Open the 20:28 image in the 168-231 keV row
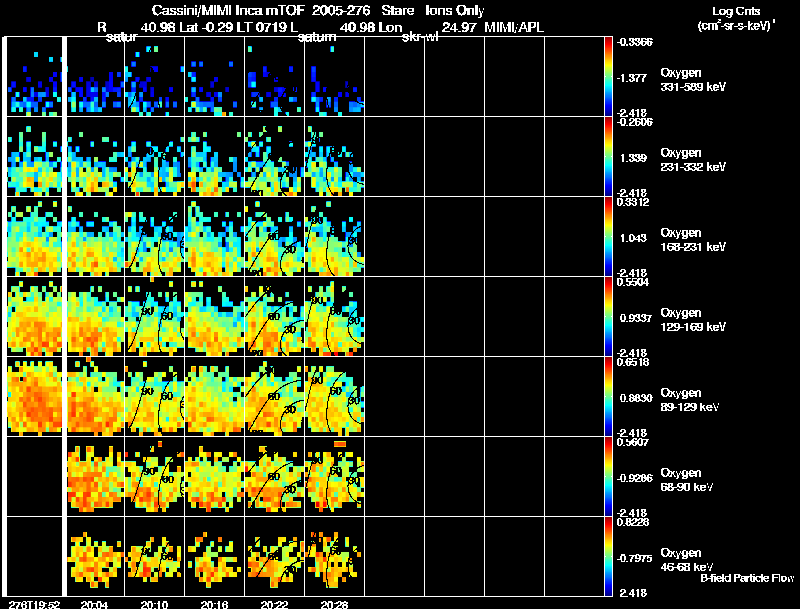The height and width of the screenshot is (609, 800). click(335, 237)
